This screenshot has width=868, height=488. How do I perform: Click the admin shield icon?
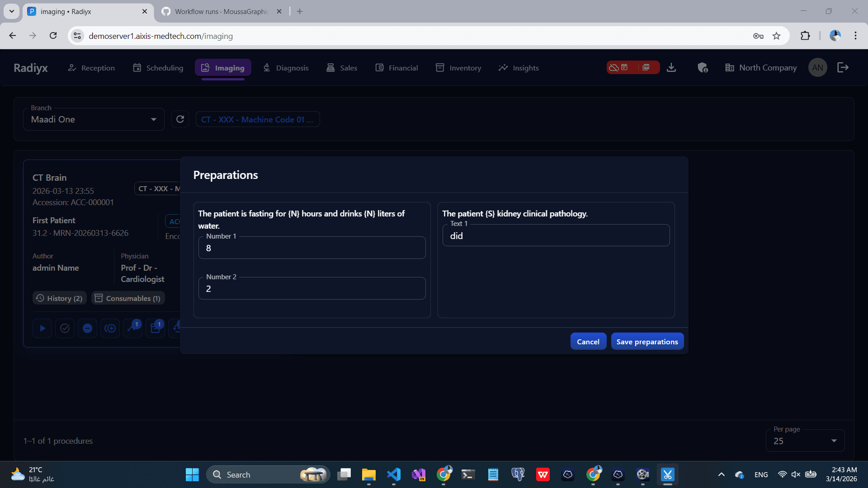pos(703,68)
